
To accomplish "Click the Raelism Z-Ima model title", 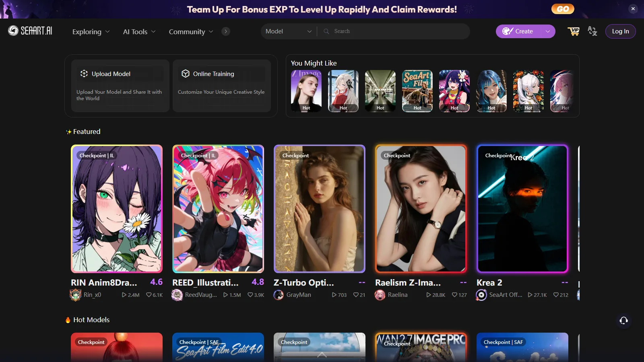I will click(x=408, y=282).
